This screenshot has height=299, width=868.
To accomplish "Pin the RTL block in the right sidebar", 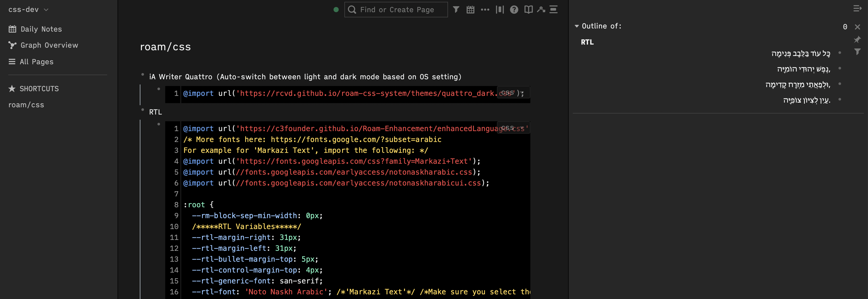I will coord(857,40).
